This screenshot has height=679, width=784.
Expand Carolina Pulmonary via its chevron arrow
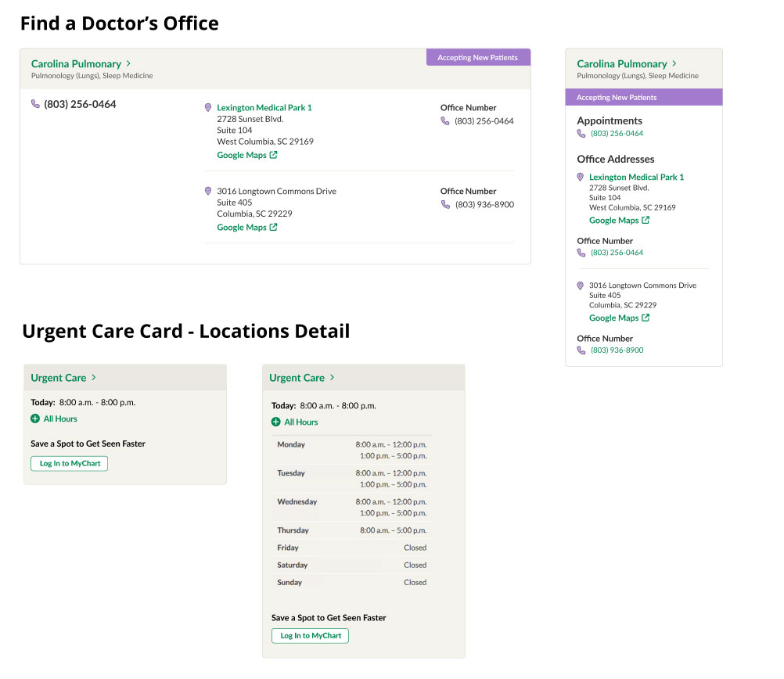click(129, 63)
